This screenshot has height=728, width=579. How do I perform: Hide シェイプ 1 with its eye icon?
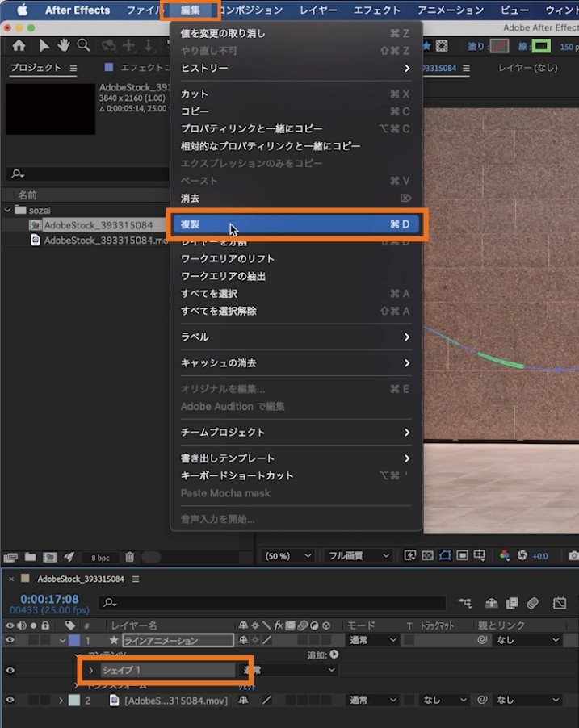point(10,670)
